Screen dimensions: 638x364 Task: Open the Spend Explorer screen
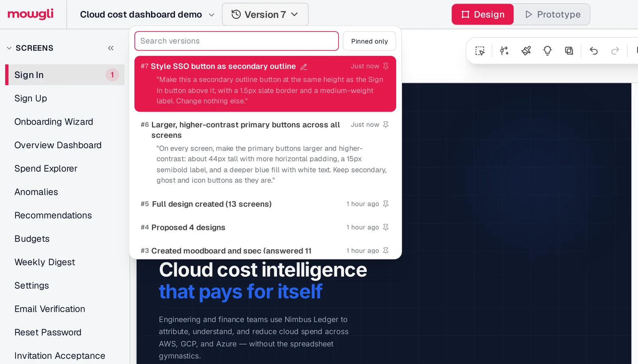[65, 168]
